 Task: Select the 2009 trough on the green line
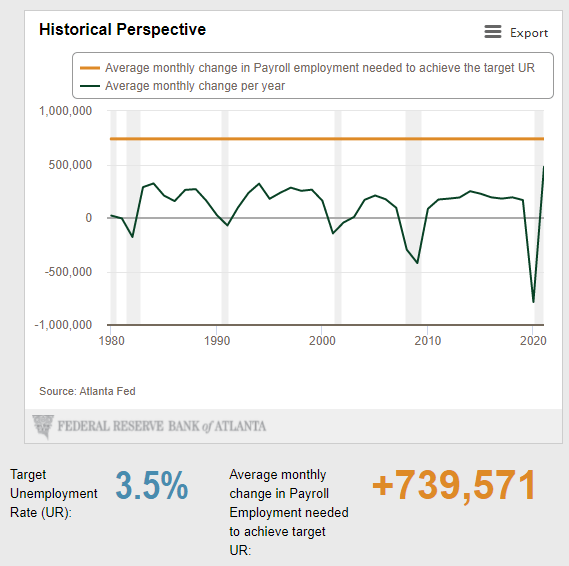tap(417, 263)
